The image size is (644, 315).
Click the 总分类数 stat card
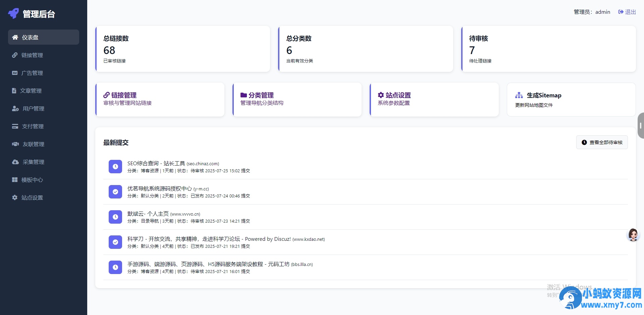(x=366, y=49)
